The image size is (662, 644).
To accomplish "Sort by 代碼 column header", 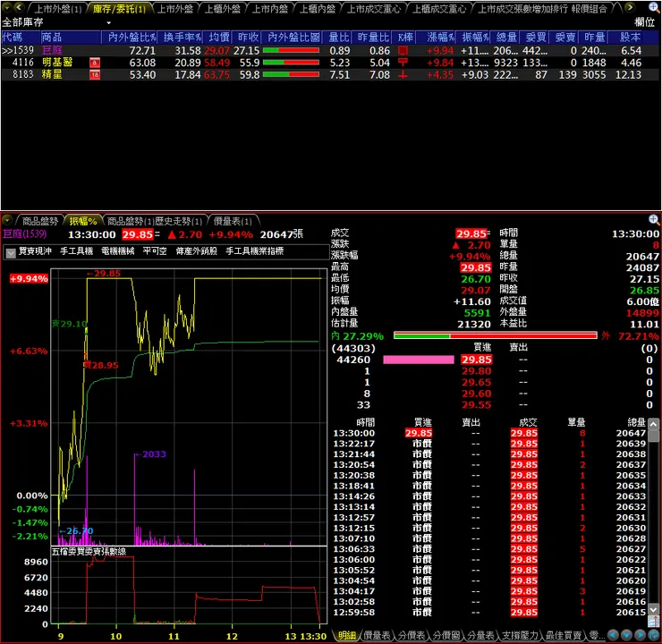I will pyautogui.click(x=21, y=38).
